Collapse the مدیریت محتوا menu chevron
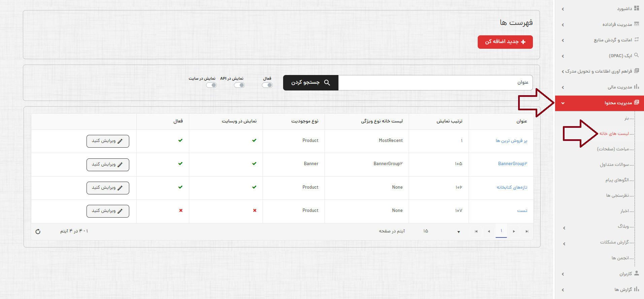 [x=563, y=103]
